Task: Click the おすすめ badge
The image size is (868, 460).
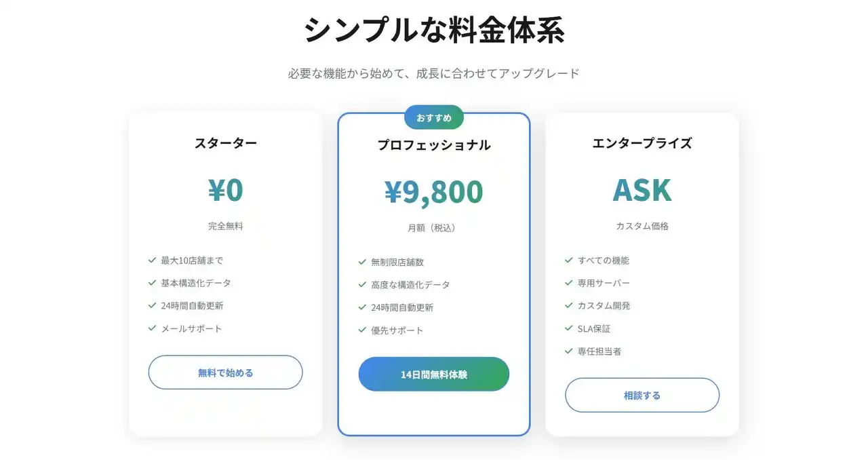Action: coord(434,117)
